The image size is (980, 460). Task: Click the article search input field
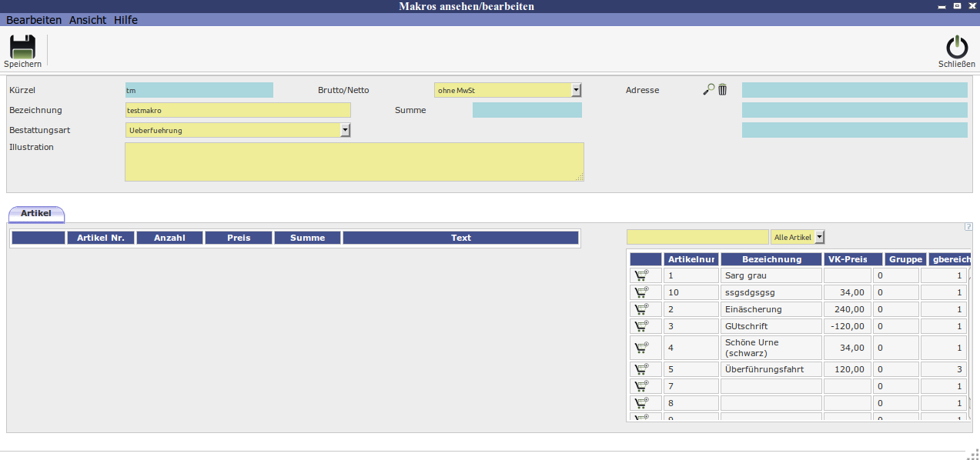click(697, 238)
